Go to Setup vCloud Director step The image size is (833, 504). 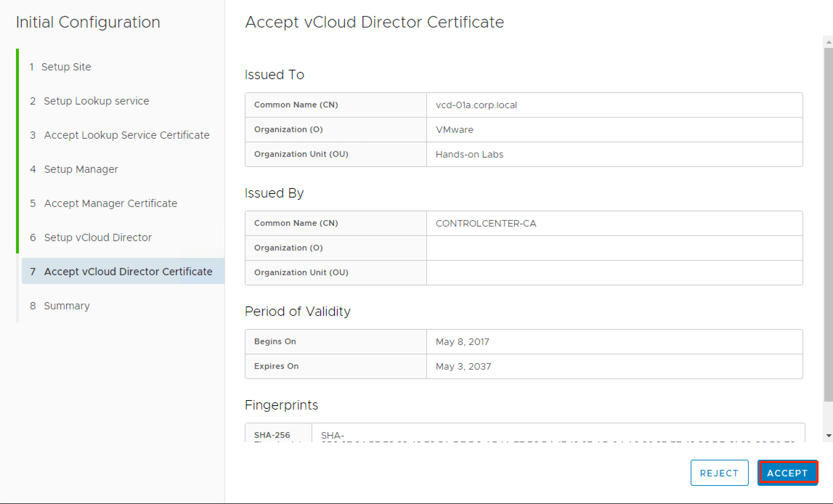98,237
